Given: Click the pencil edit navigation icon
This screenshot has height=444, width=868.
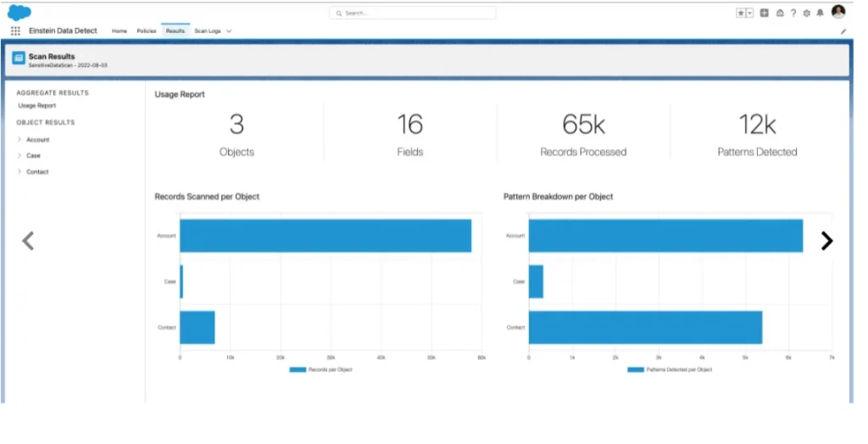Looking at the screenshot, I should [843, 31].
